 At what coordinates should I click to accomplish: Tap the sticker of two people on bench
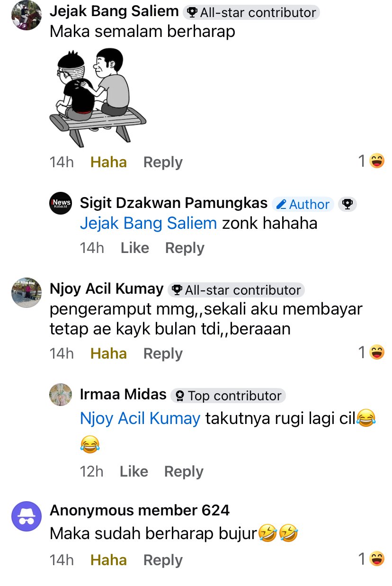[x=98, y=97]
